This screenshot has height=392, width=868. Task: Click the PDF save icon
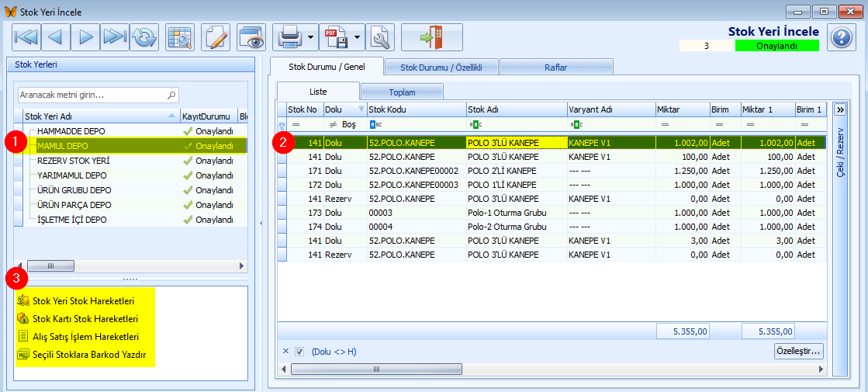[x=337, y=38]
